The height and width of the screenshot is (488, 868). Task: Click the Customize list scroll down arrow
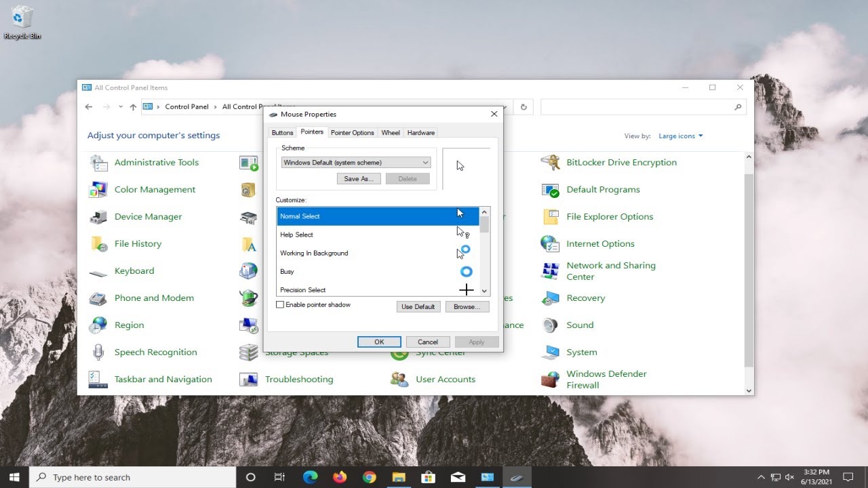click(x=484, y=291)
